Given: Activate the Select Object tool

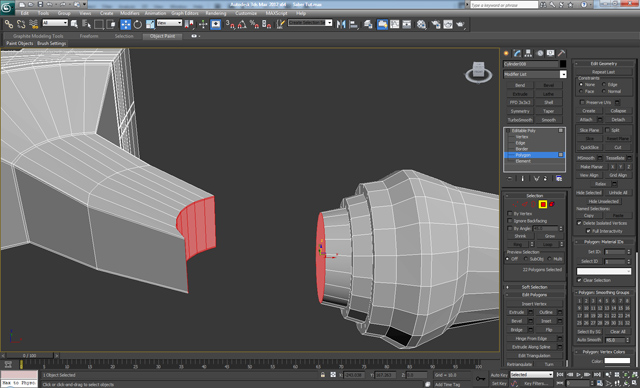Looking at the screenshot, I should [x=74, y=24].
